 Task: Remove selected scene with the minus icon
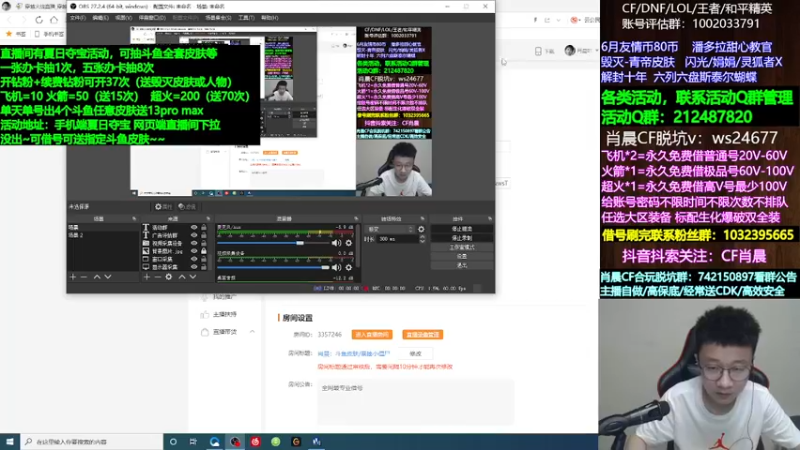click(x=84, y=277)
